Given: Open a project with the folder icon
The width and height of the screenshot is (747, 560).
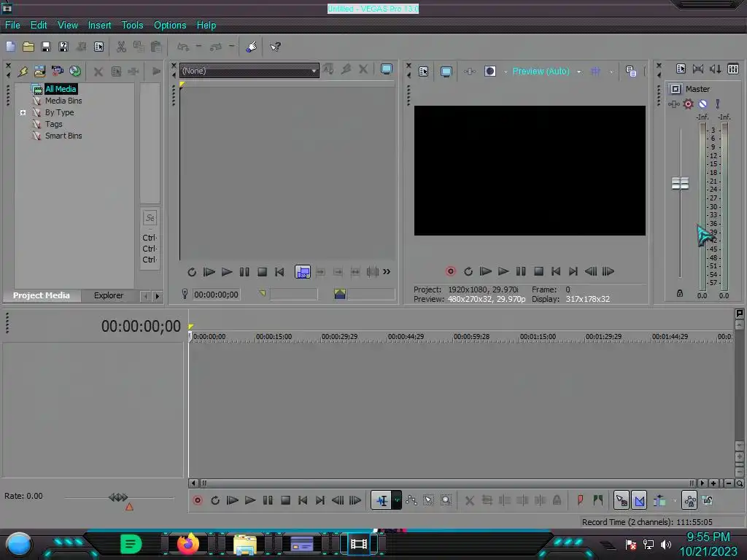Looking at the screenshot, I should click(28, 46).
